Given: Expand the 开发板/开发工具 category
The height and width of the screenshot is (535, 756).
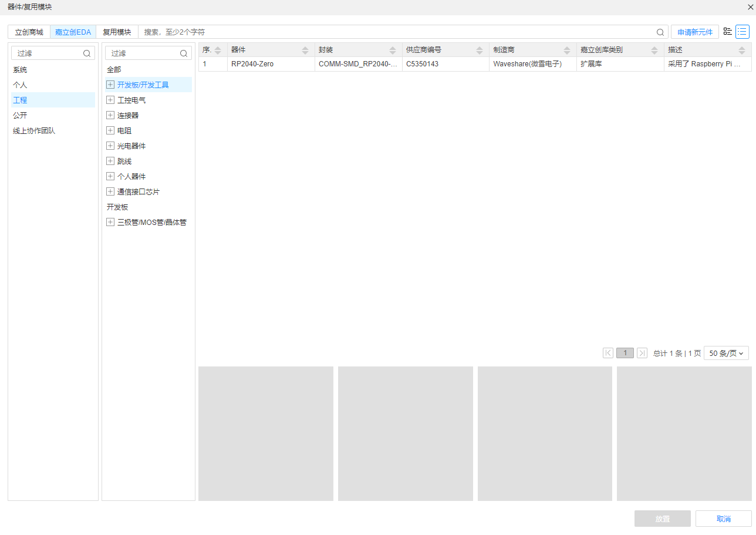Looking at the screenshot, I should click(110, 85).
